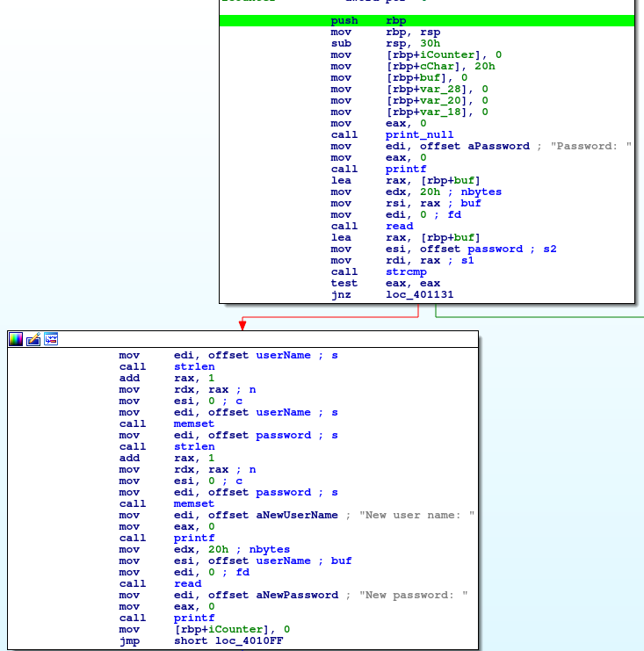Click the var_20 stack variable

coord(440,100)
